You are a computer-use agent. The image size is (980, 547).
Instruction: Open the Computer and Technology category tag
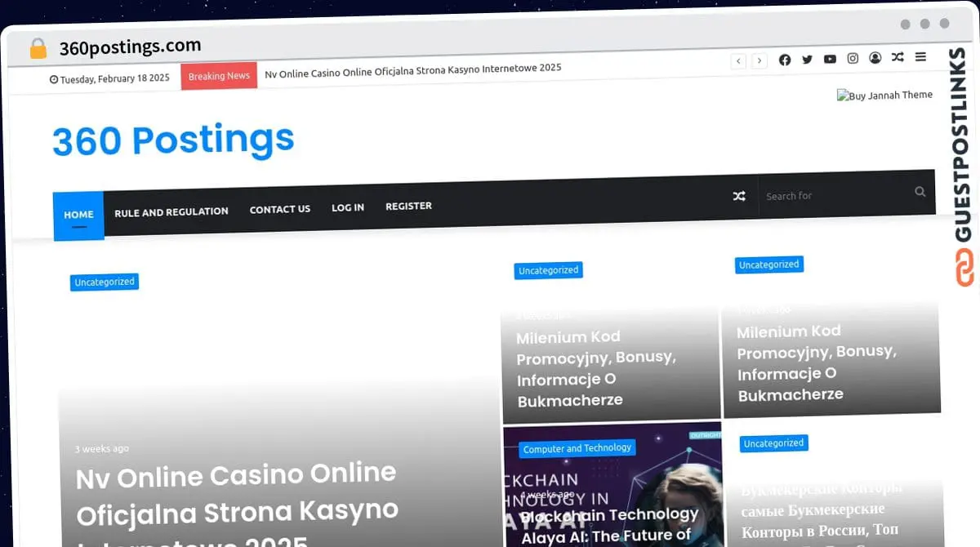(577, 448)
